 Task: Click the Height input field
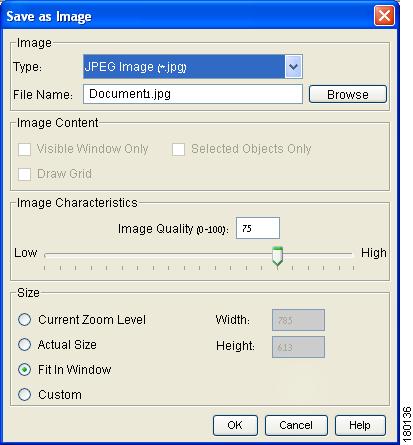pos(298,347)
